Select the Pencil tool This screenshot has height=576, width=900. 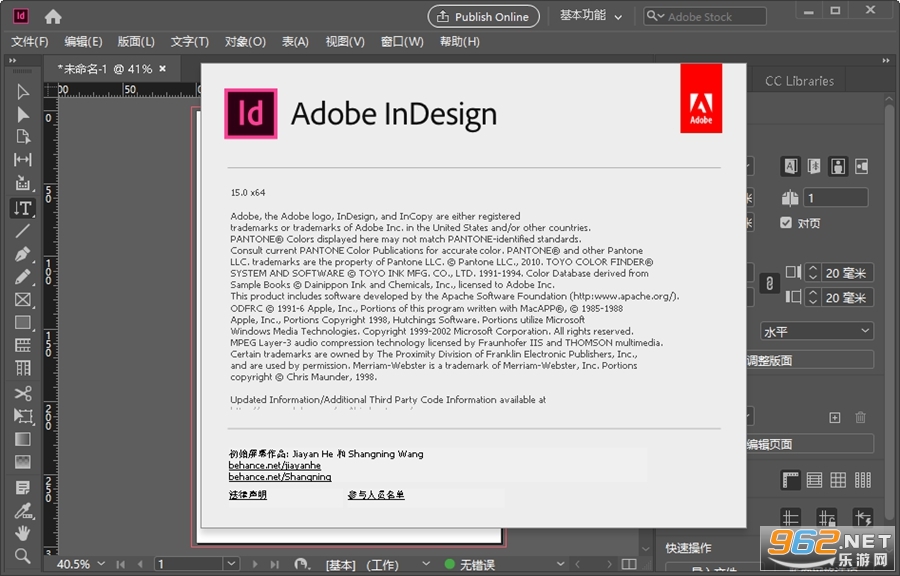point(22,277)
